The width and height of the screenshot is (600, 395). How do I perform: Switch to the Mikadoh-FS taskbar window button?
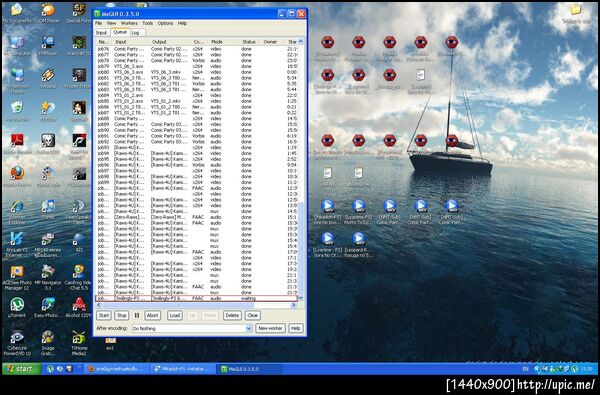(184, 369)
